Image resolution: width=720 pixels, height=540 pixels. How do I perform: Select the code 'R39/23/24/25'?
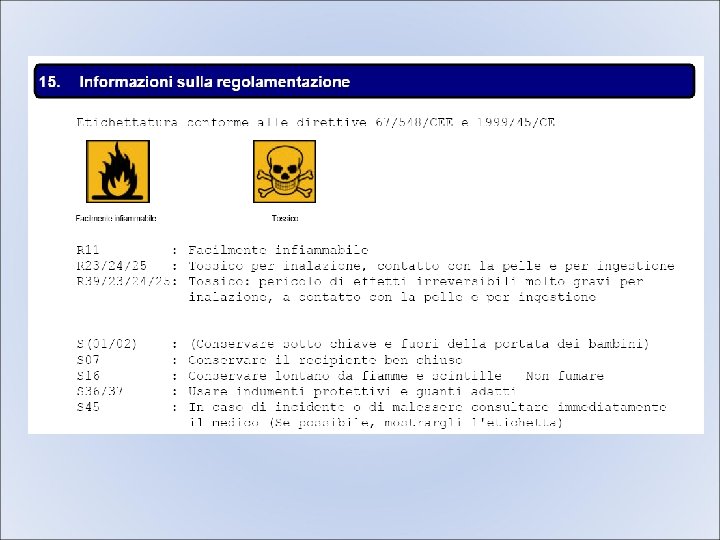(x=123, y=281)
